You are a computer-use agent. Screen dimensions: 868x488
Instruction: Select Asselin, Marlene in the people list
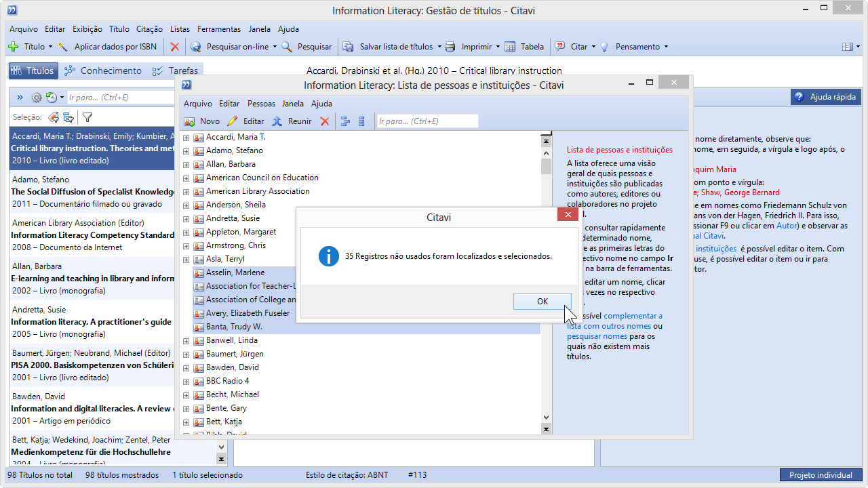pyautogui.click(x=235, y=272)
